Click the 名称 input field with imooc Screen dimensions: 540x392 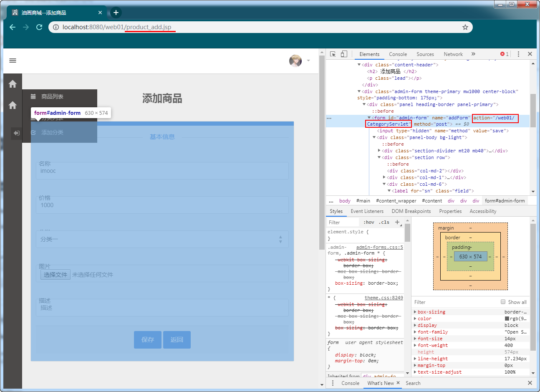(162, 171)
